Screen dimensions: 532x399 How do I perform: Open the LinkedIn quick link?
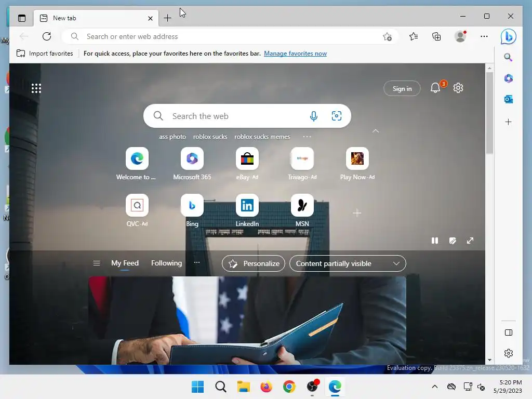[247, 211]
